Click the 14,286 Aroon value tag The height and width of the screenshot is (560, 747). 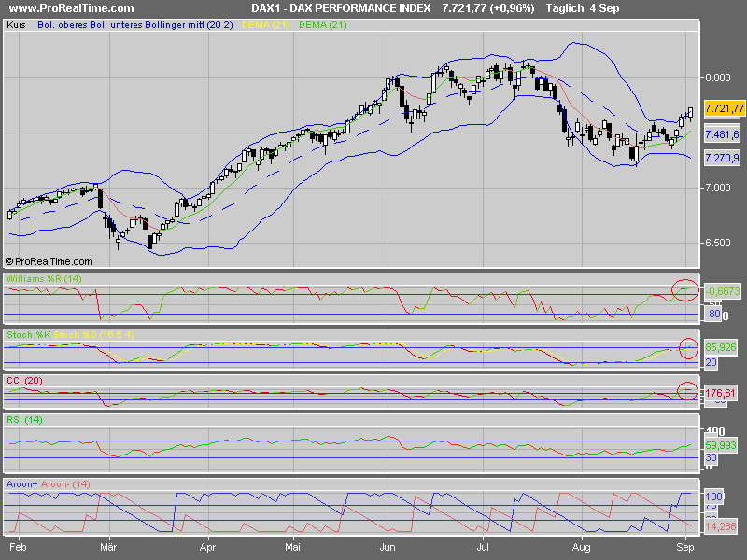pyautogui.click(x=721, y=526)
